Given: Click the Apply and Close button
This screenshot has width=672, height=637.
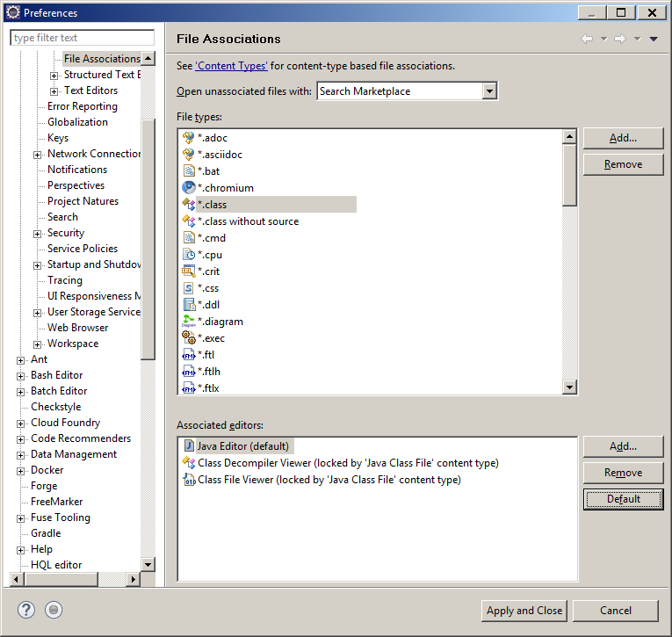Looking at the screenshot, I should (524, 611).
